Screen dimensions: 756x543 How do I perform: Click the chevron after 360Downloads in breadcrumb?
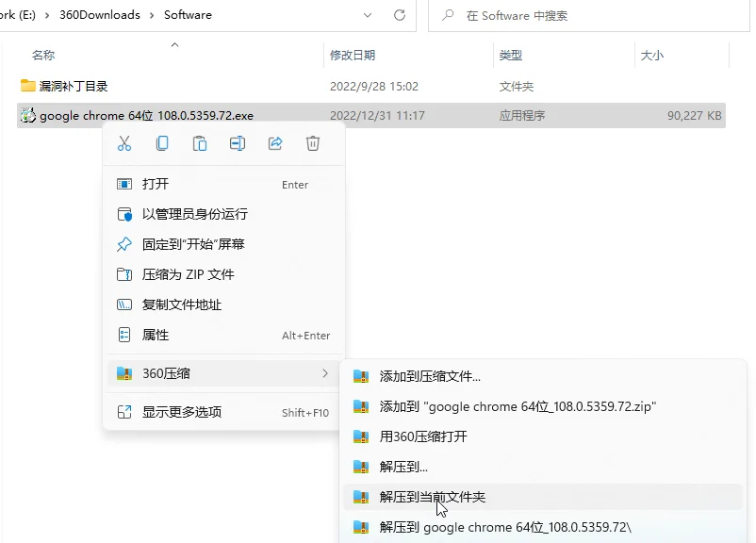coord(152,15)
